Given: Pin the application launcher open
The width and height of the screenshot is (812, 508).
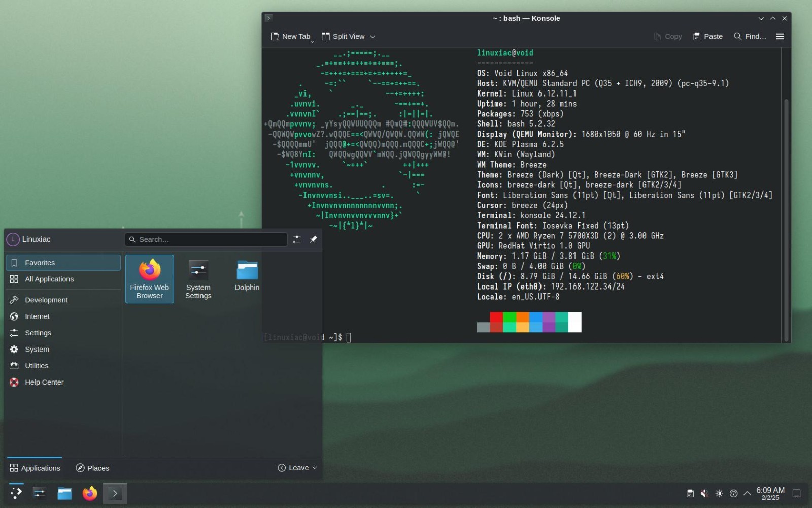Looking at the screenshot, I should (313, 239).
